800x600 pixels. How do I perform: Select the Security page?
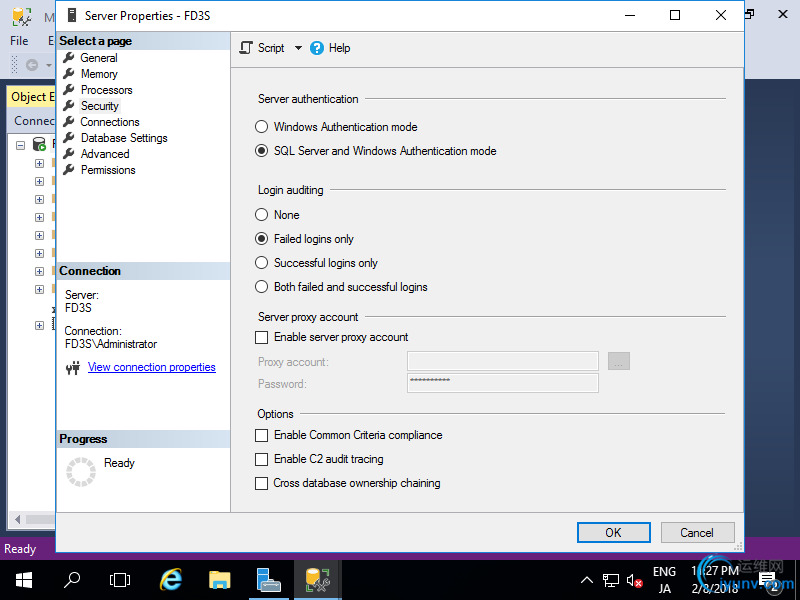click(x=99, y=106)
